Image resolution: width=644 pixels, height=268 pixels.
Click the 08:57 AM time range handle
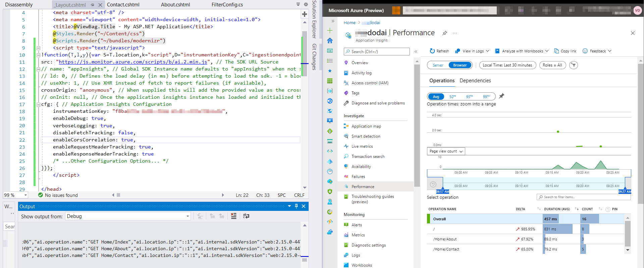[x=442, y=192]
